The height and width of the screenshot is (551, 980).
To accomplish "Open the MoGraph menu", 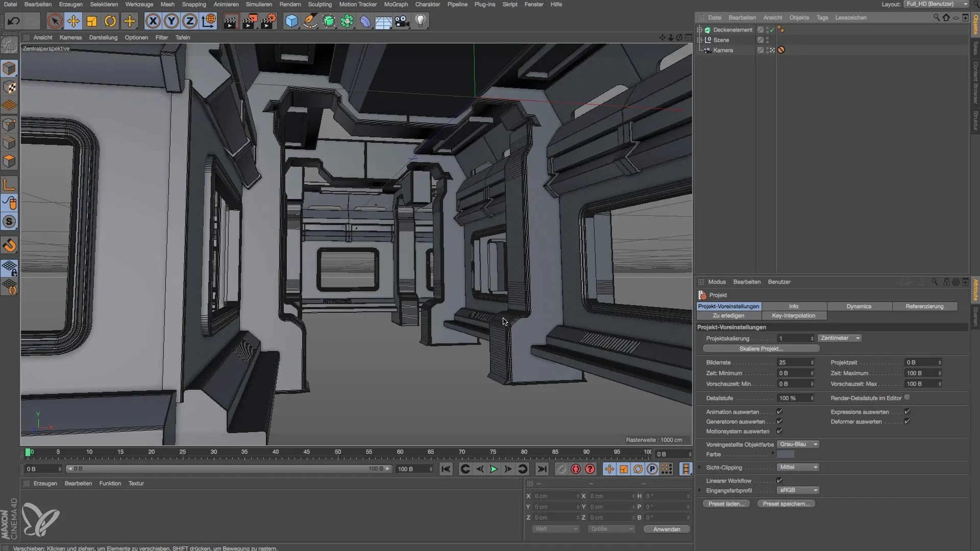I will (x=396, y=4).
